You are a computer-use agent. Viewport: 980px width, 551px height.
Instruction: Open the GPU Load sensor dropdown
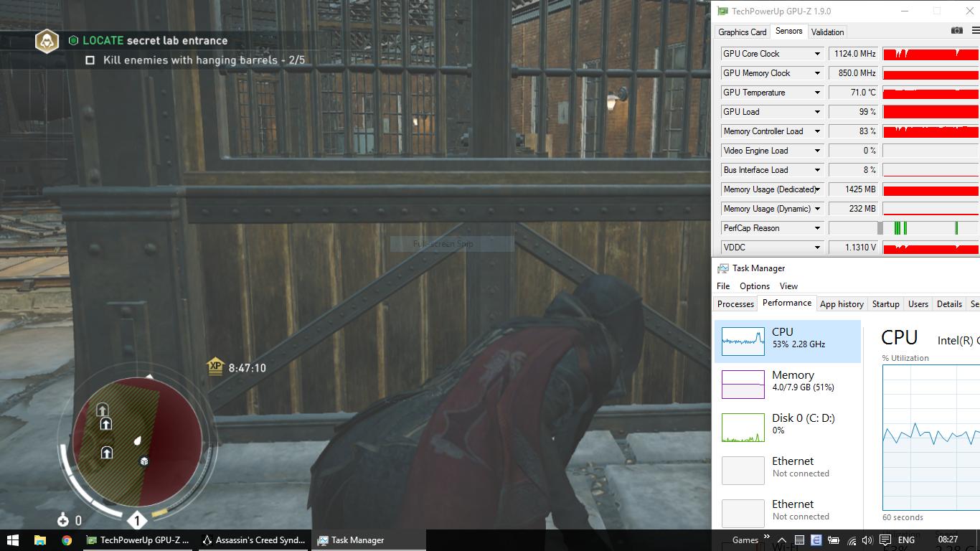click(x=816, y=112)
